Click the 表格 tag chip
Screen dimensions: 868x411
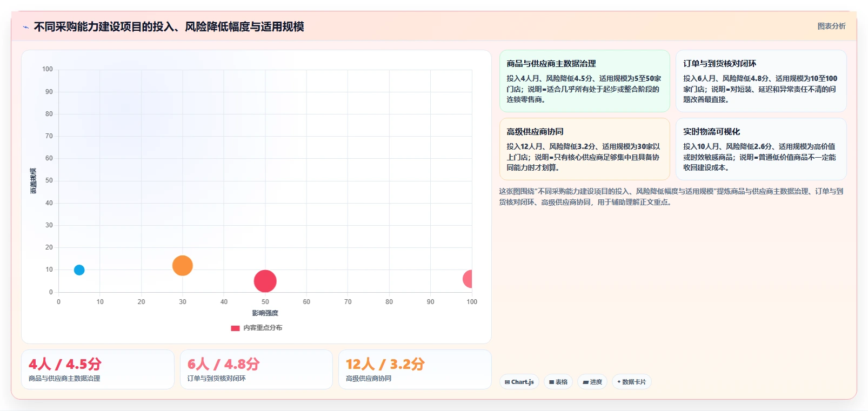[558, 382]
